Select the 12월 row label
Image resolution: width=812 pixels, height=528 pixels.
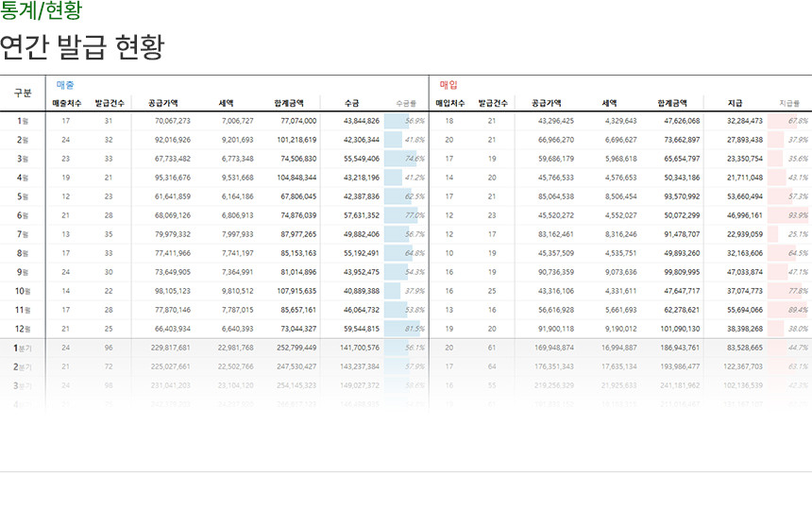click(x=23, y=329)
